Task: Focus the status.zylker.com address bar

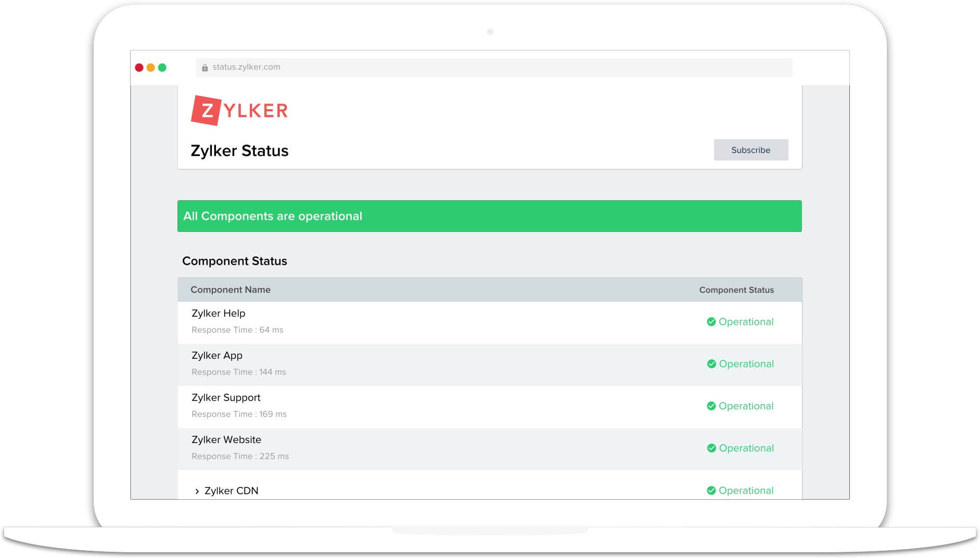Action: pos(494,67)
